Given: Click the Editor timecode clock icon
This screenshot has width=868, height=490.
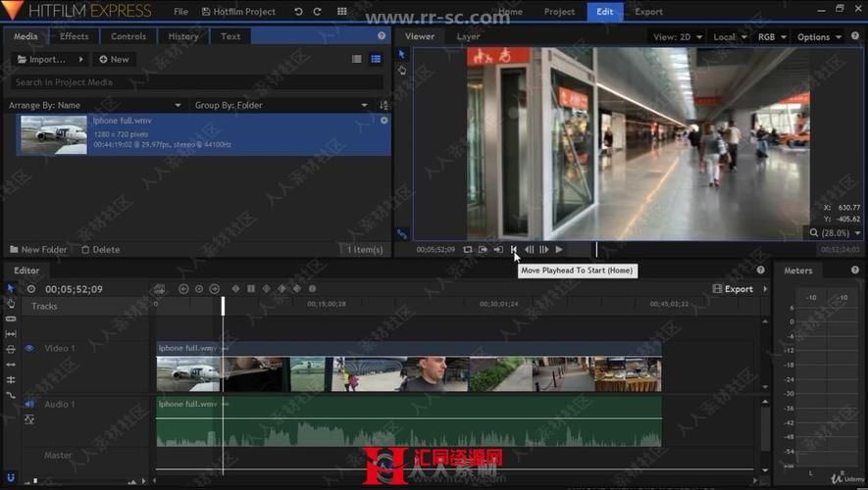Looking at the screenshot, I should coord(31,289).
